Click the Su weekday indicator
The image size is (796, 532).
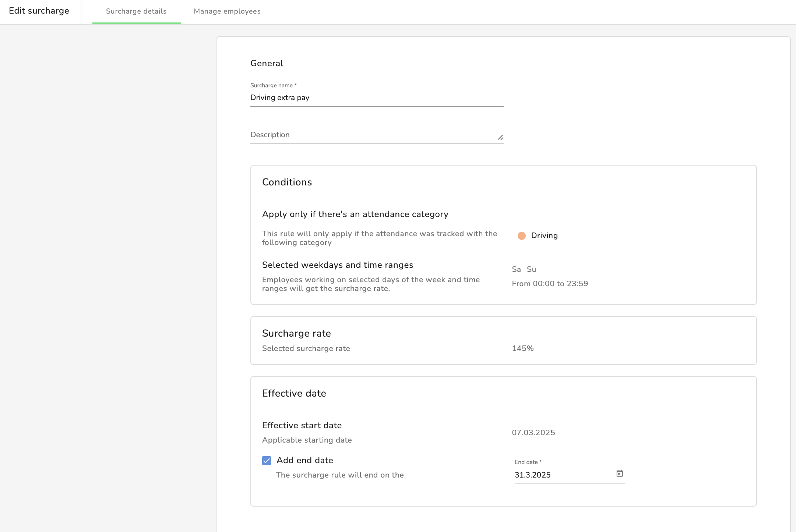tap(531, 269)
